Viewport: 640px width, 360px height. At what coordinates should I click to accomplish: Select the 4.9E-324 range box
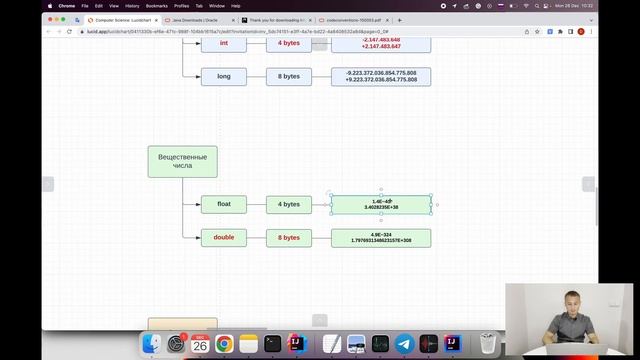tap(381, 238)
